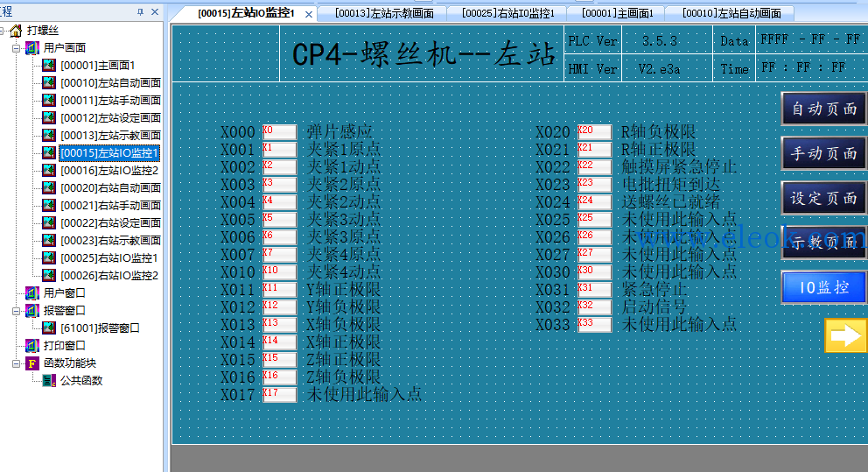Click the yellow right-arrow next page icon

(x=846, y=335)
